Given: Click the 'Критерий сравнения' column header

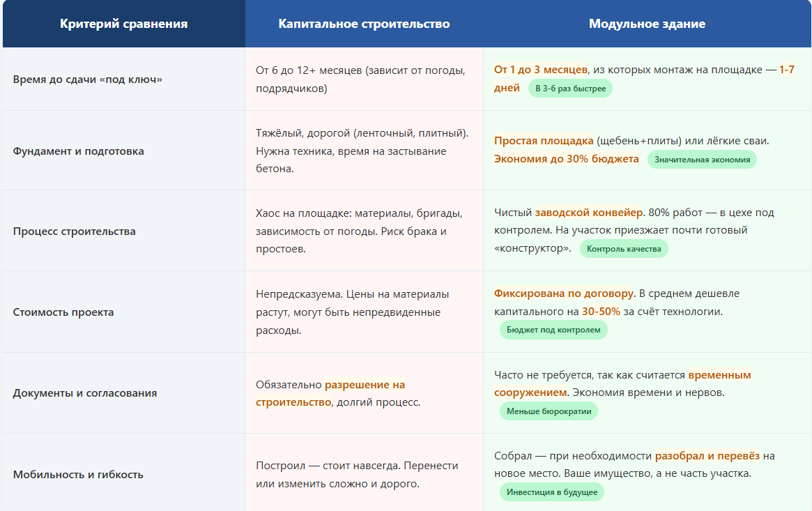Looking at the screenshot, I should pyautogui.click(x=124, y=24).
